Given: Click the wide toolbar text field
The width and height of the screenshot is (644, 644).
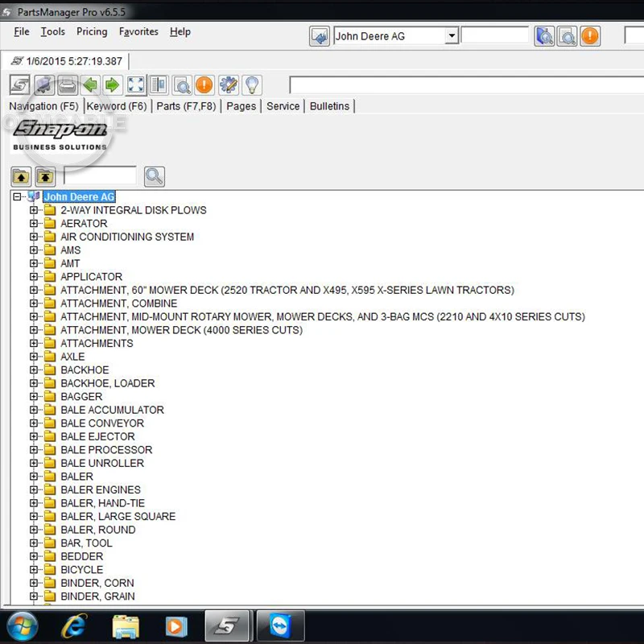Looking at the screenshot, I should tap(467, 85).
